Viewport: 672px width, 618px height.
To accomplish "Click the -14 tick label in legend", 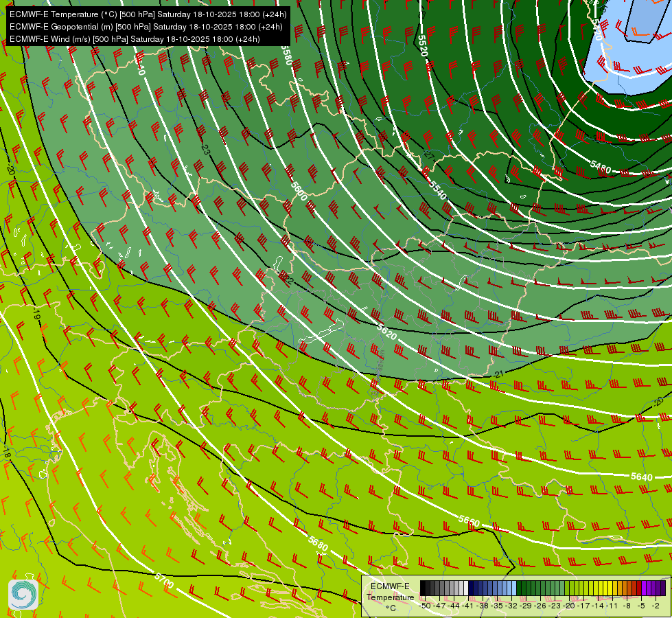I will 599,606.
